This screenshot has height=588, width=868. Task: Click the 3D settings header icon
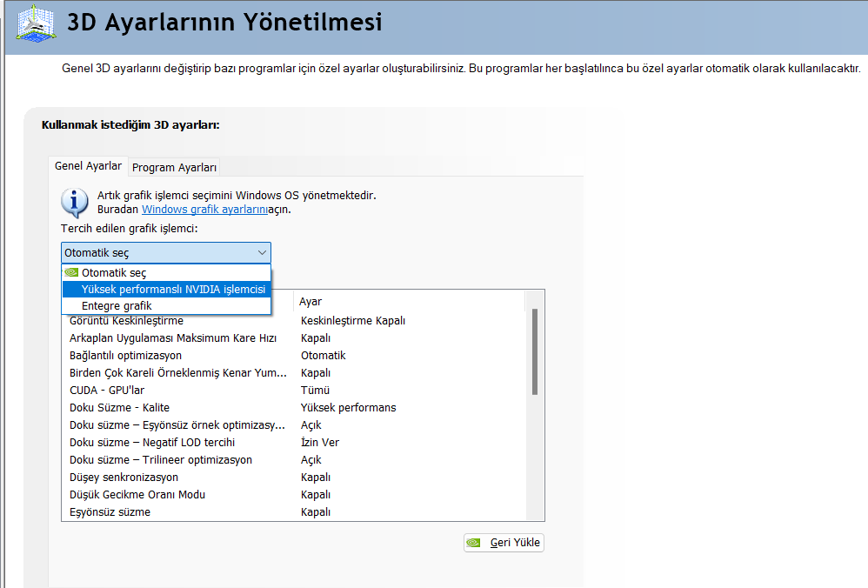tap(36, 23)
